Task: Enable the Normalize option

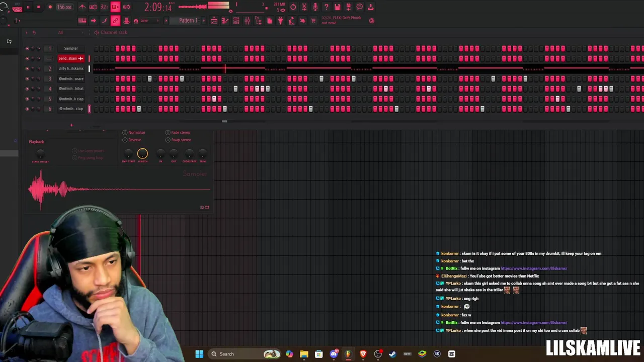Action: pos(134,132)
